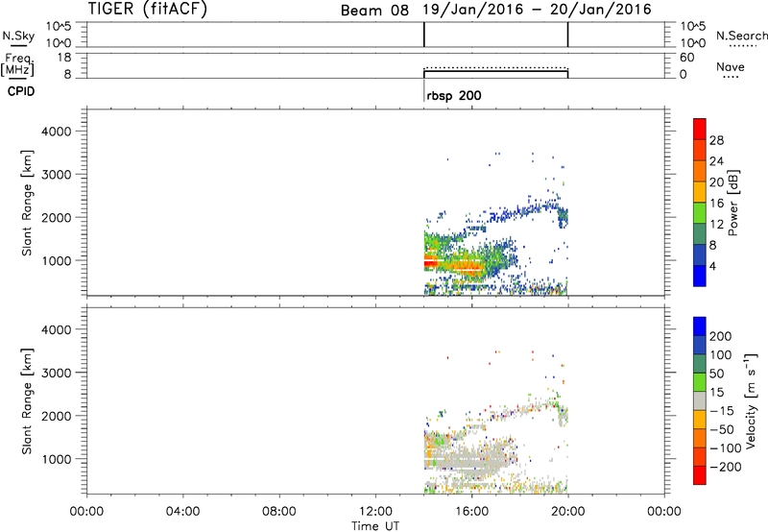
Task: Click the N.Search legend label
Action: [x=741, y=36]
